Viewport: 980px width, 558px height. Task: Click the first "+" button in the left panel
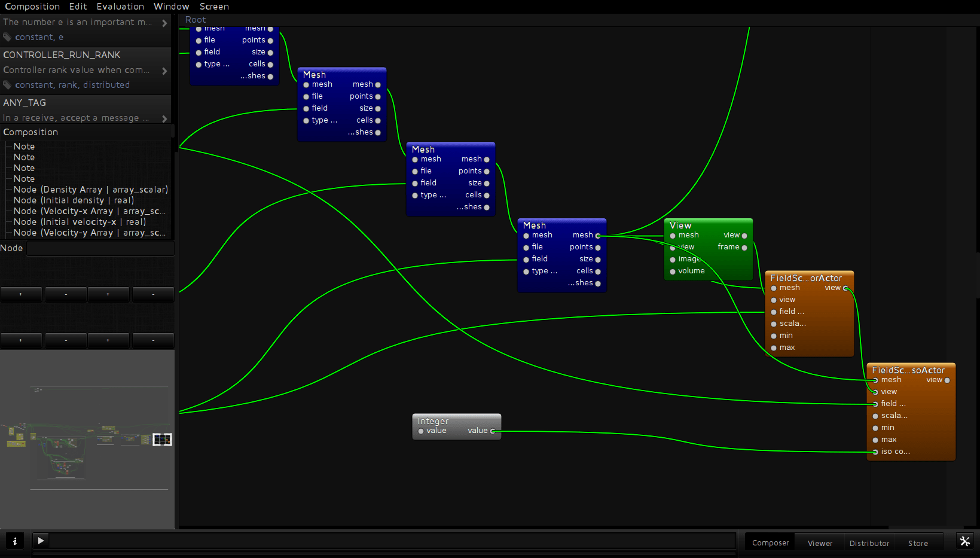click(21, 294)
